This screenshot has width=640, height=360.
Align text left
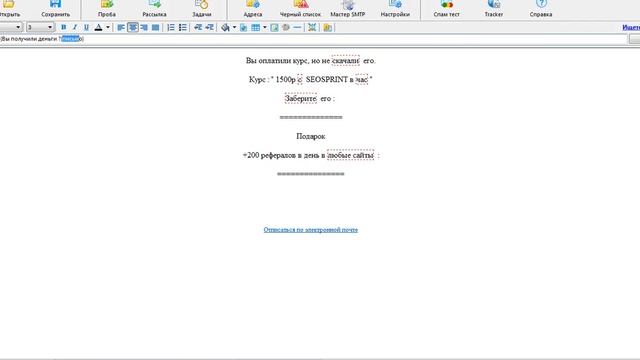point(121,27)
